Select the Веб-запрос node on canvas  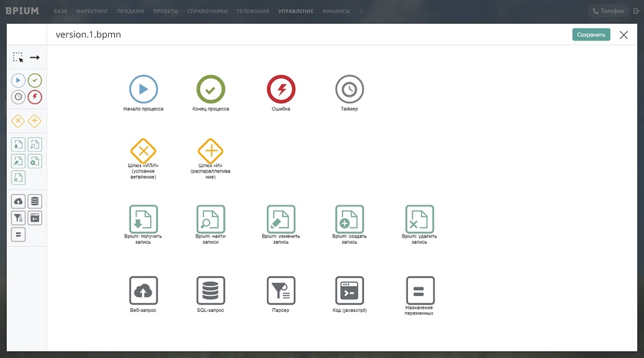coord(143,291)
